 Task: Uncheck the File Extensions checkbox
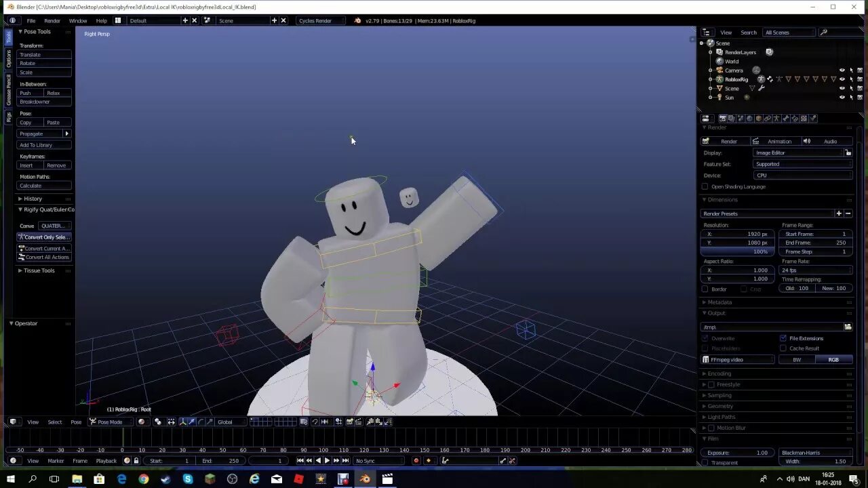coord(783,338)
